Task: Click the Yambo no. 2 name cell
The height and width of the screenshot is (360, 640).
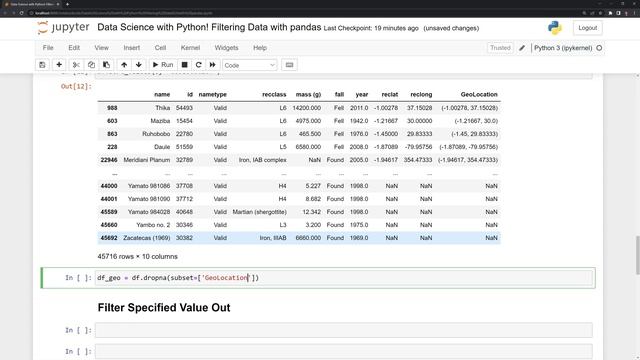Action: click(153, 225)
